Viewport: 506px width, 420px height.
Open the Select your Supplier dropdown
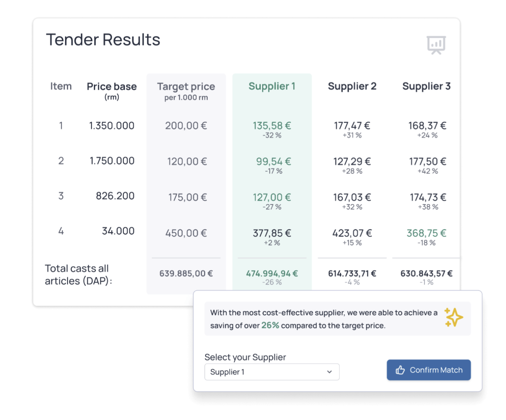point(271,372)
